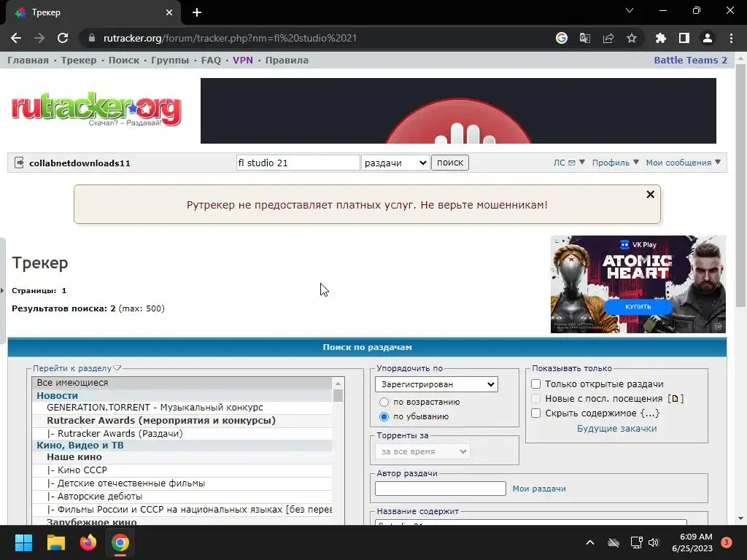
Task: Bookmark this page with star icon
Action: pos(632,38)
